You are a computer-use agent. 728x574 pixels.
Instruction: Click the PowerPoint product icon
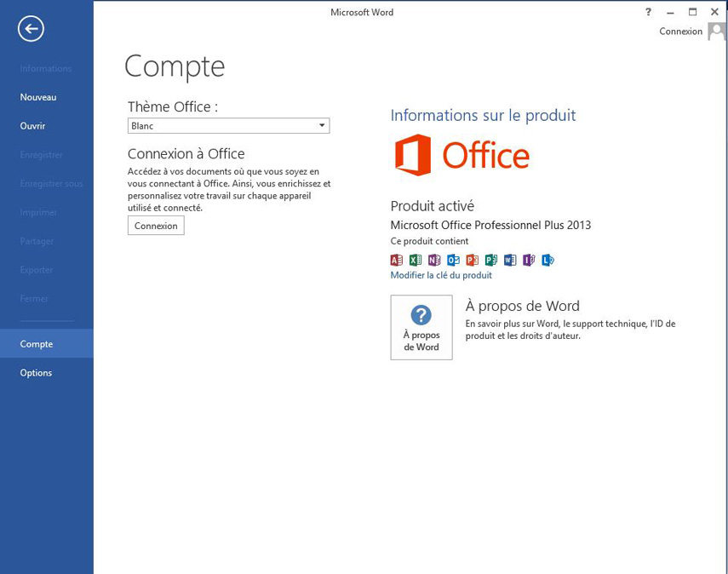(x=472, y=260)
